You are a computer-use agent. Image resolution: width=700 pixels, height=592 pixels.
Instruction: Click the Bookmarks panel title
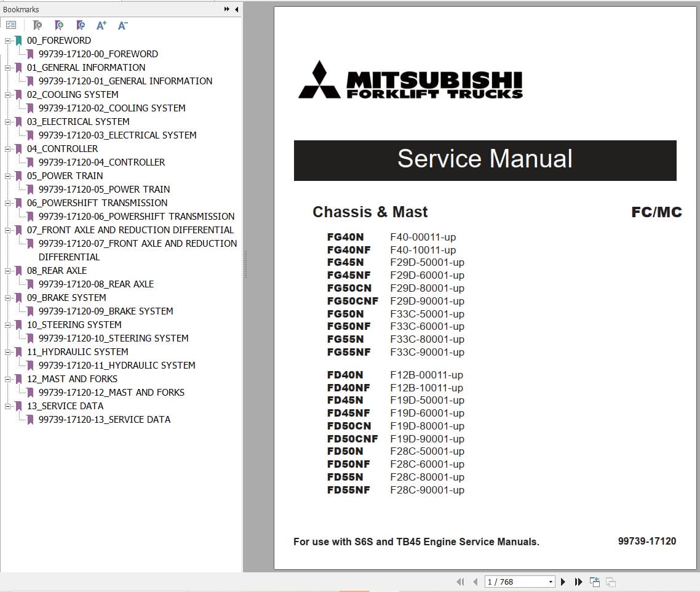pyautogui.click(x=21, y=9)
